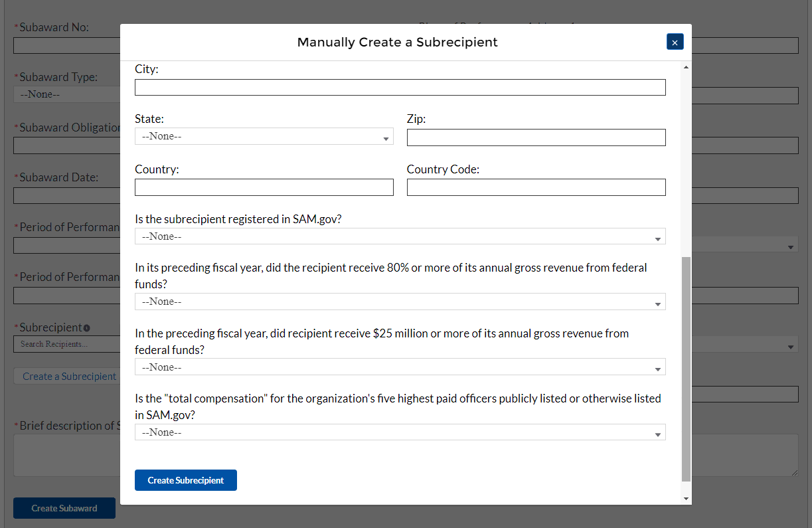The image size is (812, 528).
Task: Open the total compensation question dropdown
Action: click(x=400, y=432)
